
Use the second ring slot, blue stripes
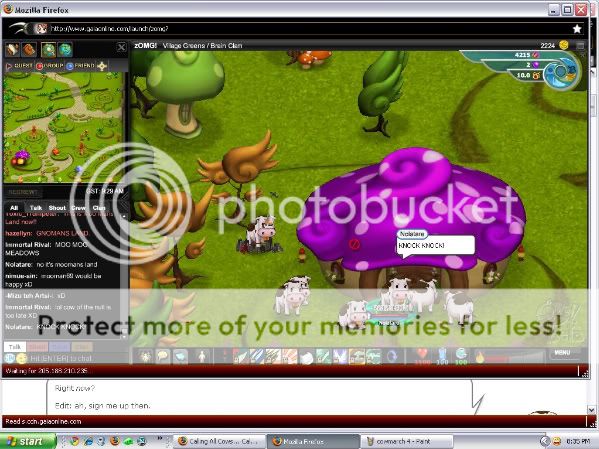[x=257, y=357]
